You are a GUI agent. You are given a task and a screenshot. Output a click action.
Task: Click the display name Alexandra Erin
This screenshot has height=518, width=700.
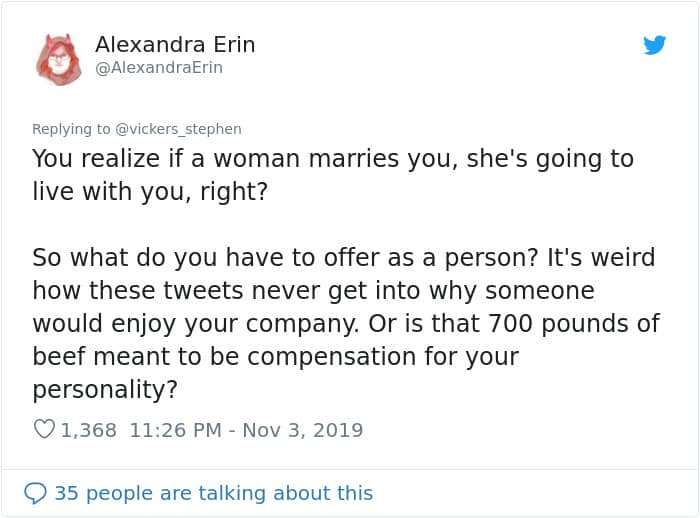[x=175, y=45]
